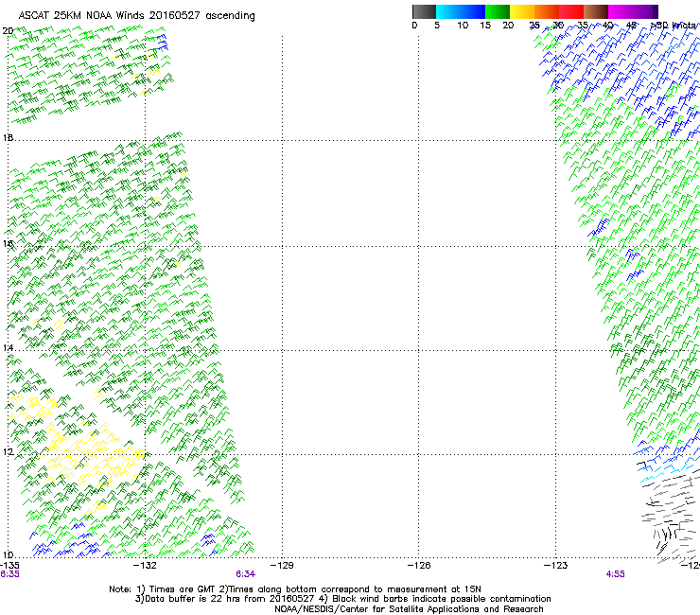The image size is (700, 615).
Task: Click longitude label -123
Action: pos(555,566)
